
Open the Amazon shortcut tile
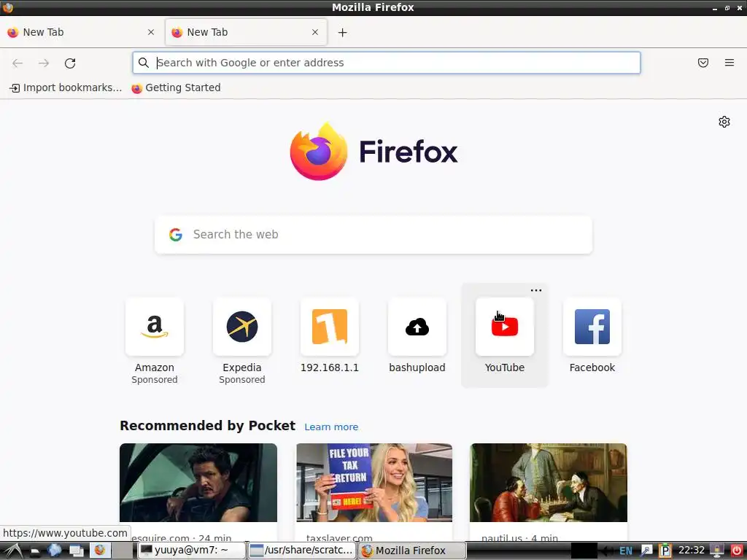[155, 327]
